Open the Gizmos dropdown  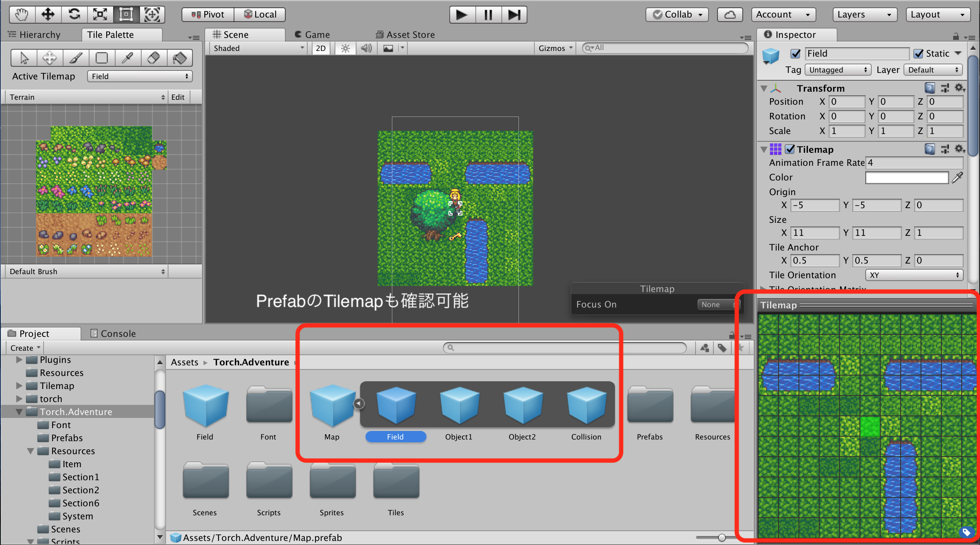pyautogui.click(x=555, y=48)
